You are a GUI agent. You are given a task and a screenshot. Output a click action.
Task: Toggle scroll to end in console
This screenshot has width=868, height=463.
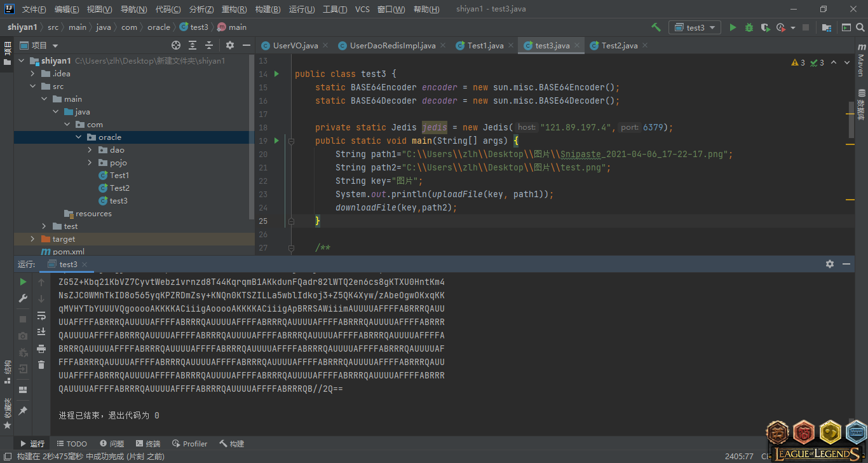(x=41, y=331)
